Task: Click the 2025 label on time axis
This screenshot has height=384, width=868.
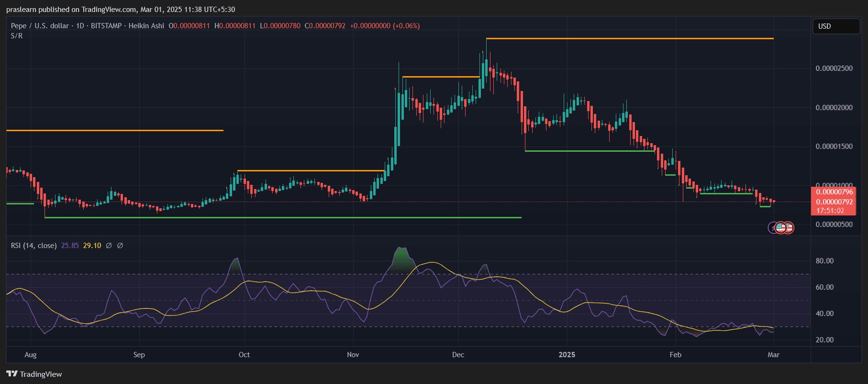Action: (x=567, y=355)
